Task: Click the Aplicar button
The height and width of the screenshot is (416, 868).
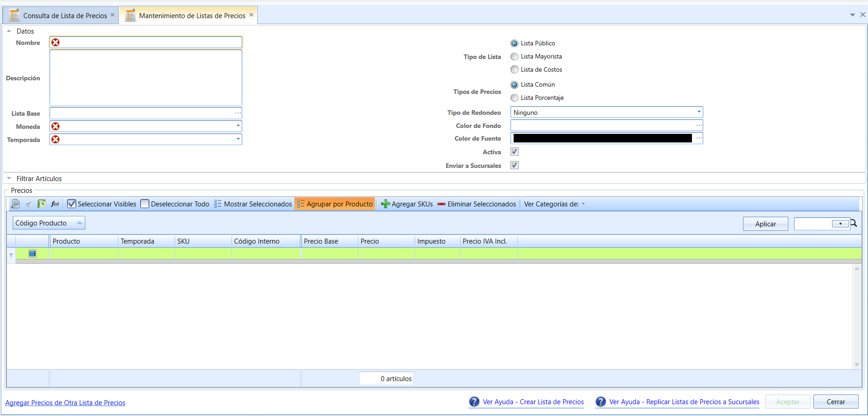Action: coord(765,224)
